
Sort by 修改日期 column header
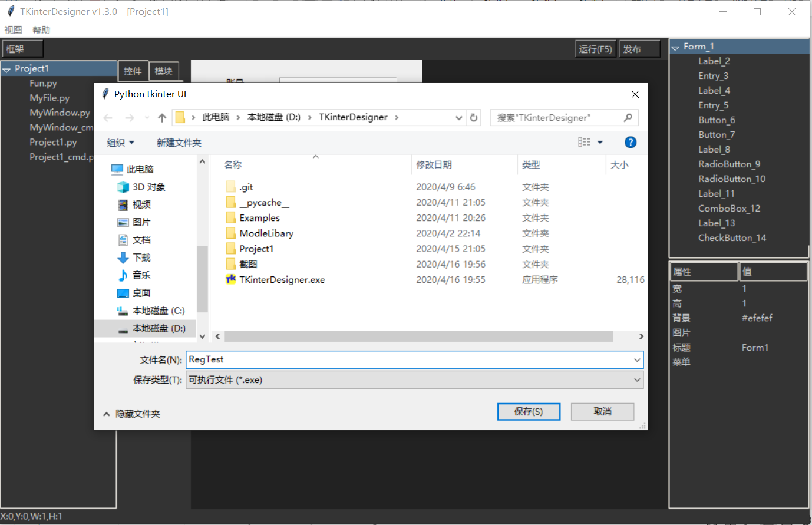434,165
